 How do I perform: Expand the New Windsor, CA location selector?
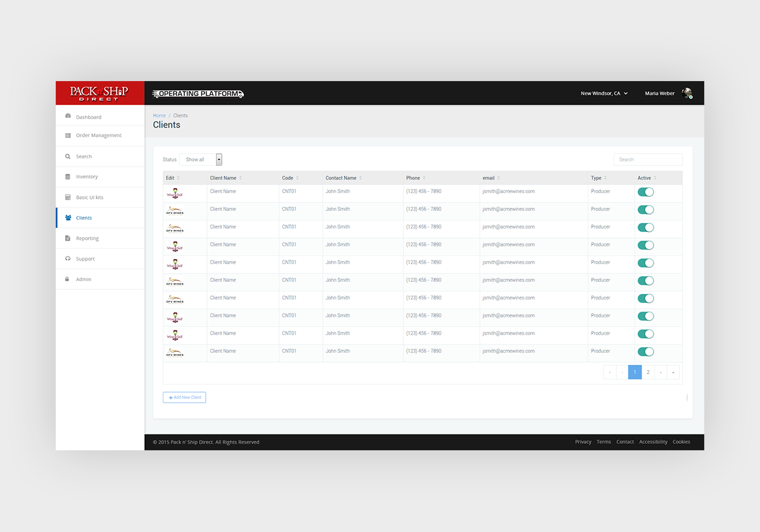[x=604, y=94]
